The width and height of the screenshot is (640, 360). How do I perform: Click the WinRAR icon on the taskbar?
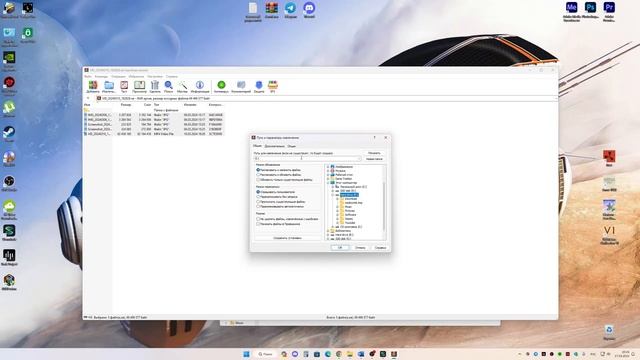pos(394,354)
